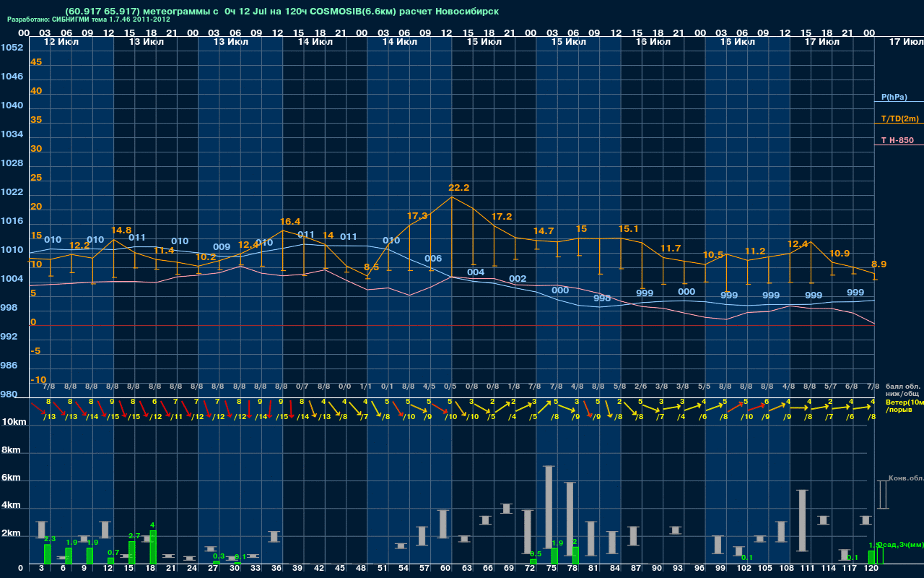Click the 4km height axis label
The width and height of the screenshot is (924, 578).
coord(12,506)
